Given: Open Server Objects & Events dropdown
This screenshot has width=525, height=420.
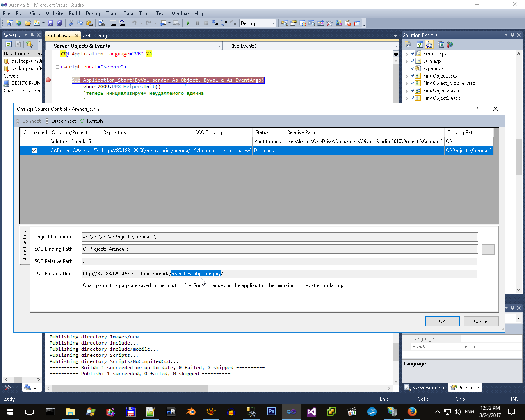Looking at the screenshot, I should click(x=219, y=46).
